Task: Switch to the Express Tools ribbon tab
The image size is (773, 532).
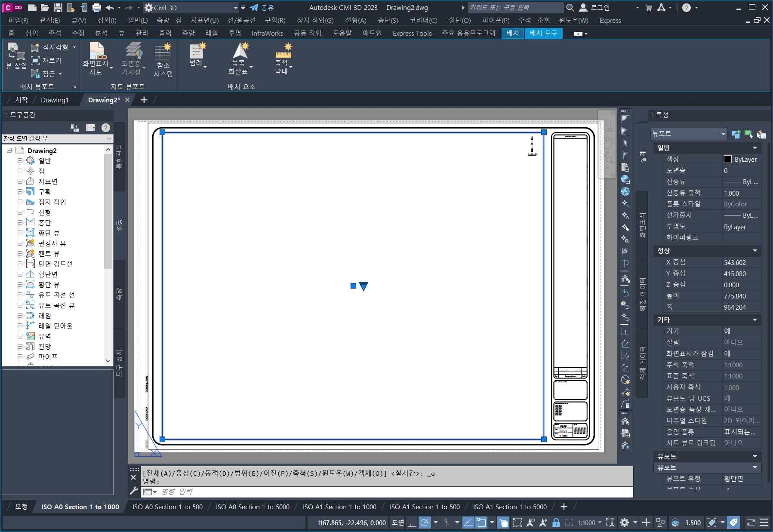Action: [x=412, y=33]
